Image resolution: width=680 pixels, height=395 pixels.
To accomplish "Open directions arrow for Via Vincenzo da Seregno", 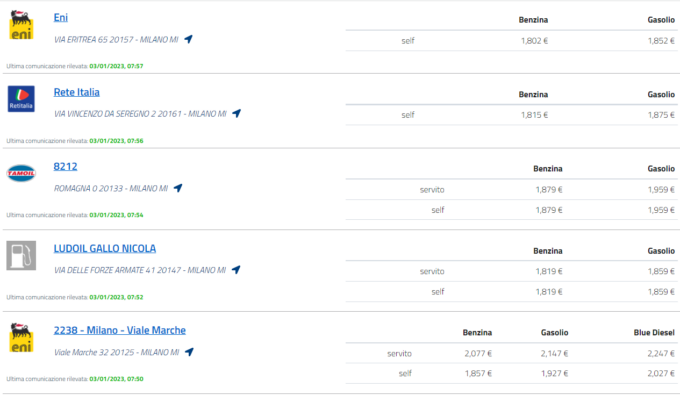I will 236,114.
